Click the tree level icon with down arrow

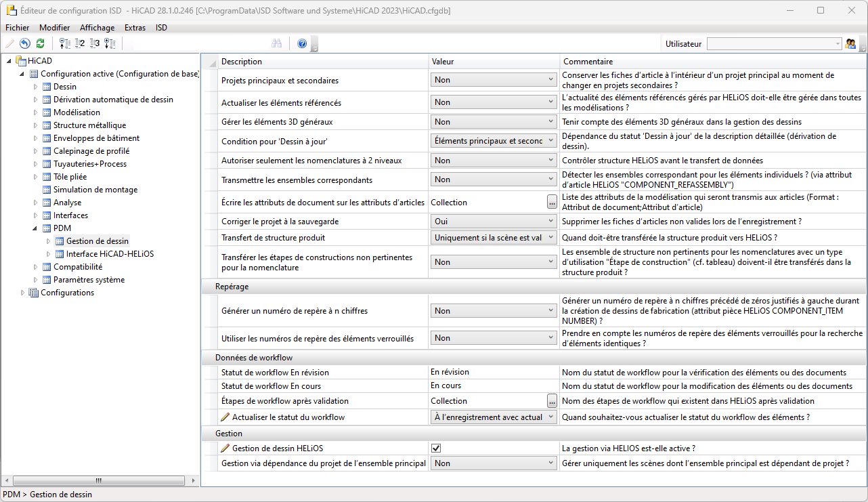[110, 43]
